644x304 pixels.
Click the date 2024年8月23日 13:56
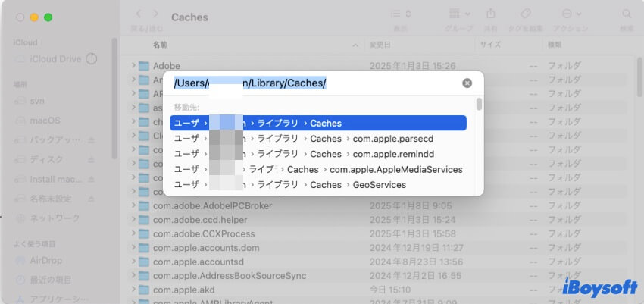417,262
